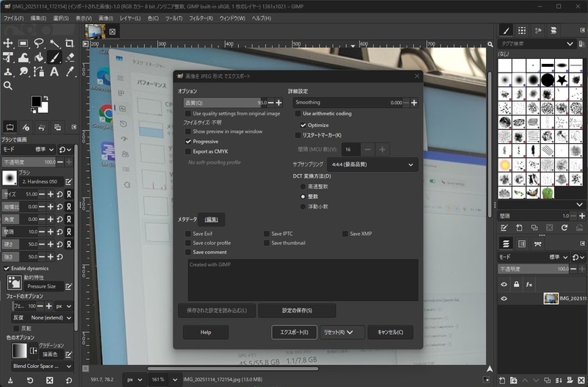Open the Device Status tab icon

(26, 127)
